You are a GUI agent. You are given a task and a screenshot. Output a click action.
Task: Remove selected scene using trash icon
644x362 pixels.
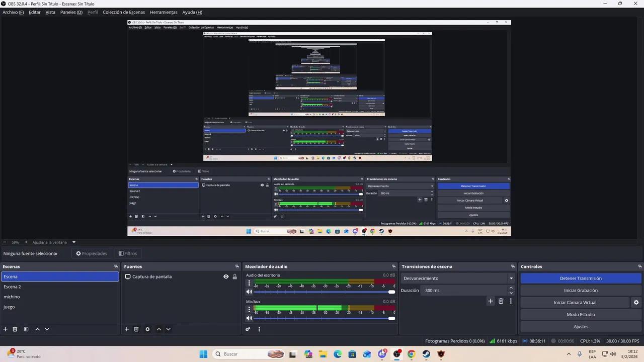(x=15, y=329)
